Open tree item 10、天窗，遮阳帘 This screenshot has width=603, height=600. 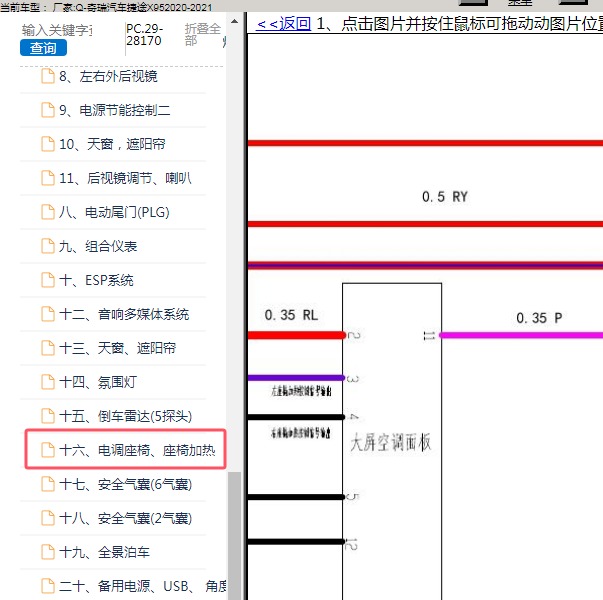click(x=112, y=144)
